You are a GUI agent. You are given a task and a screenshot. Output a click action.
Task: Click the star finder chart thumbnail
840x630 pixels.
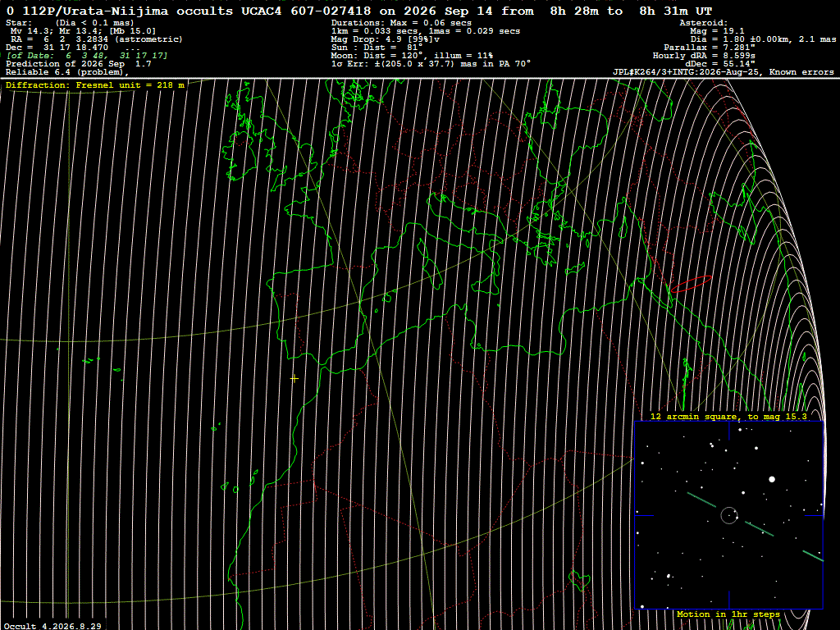tap(728, 515)
